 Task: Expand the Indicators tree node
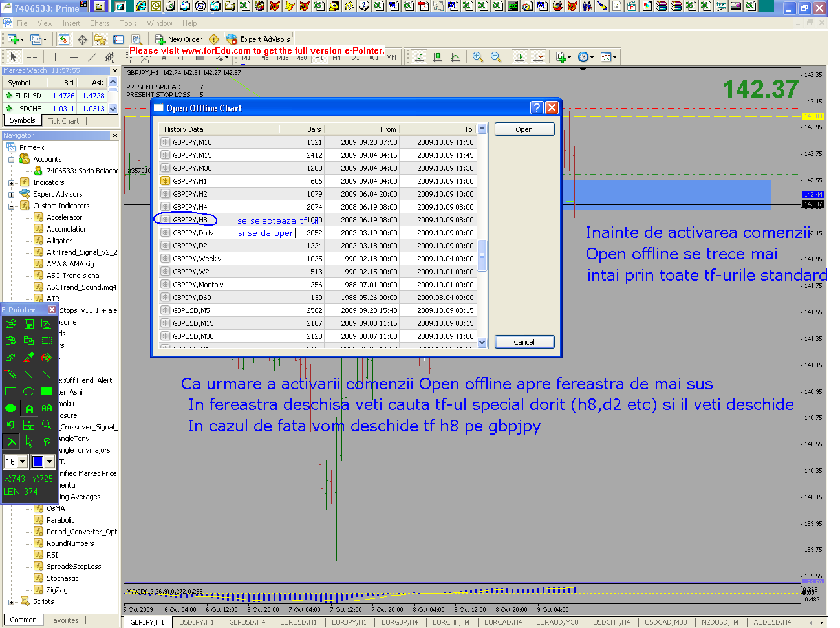pos(11,183)
